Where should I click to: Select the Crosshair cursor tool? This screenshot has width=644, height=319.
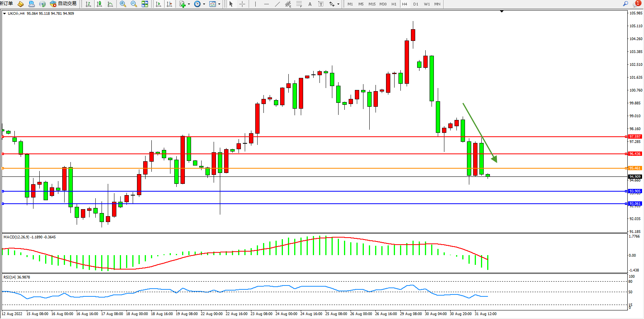pyautogui.click(x=242, y=4)
